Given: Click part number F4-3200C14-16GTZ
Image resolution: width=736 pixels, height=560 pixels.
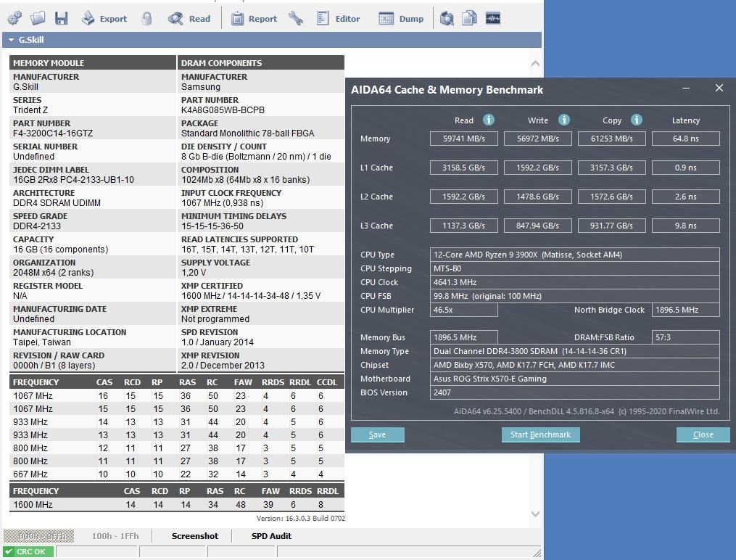Looking at the screenshot, I should click(52, 133).
